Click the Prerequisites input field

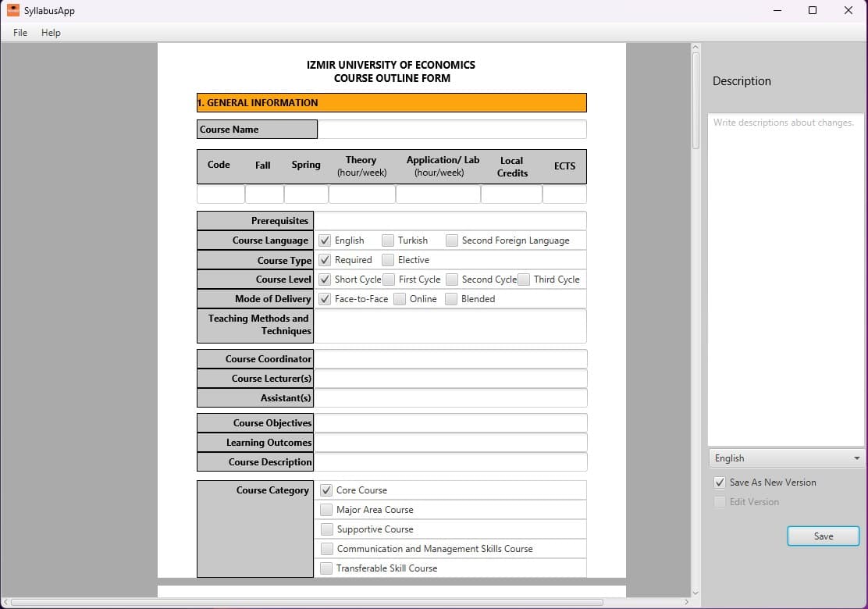click(450, 221)
